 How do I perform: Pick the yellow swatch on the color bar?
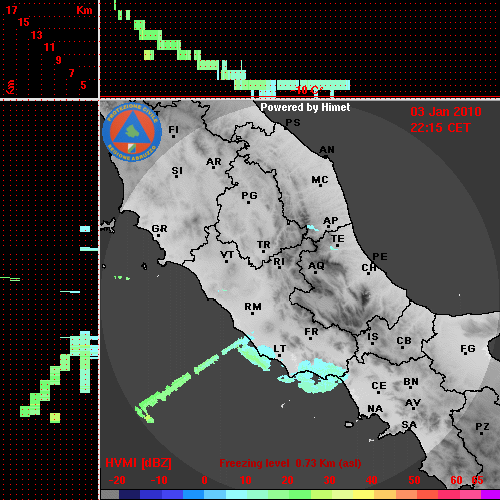[x=363, y=495]
